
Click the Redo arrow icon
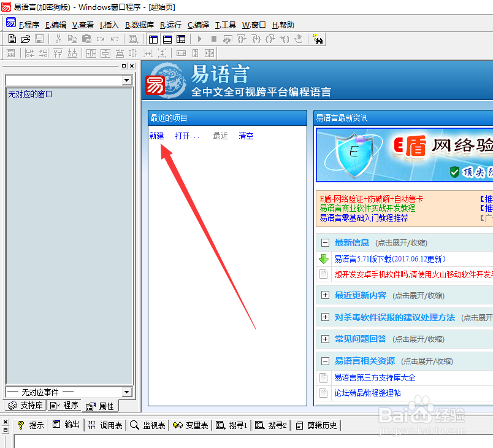click(101, 39)
